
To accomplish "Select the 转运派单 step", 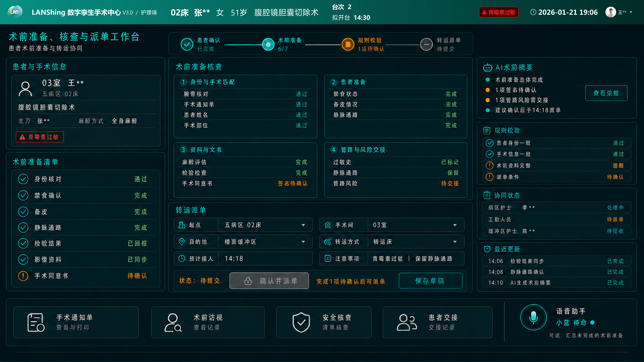I will click(441, 44).
